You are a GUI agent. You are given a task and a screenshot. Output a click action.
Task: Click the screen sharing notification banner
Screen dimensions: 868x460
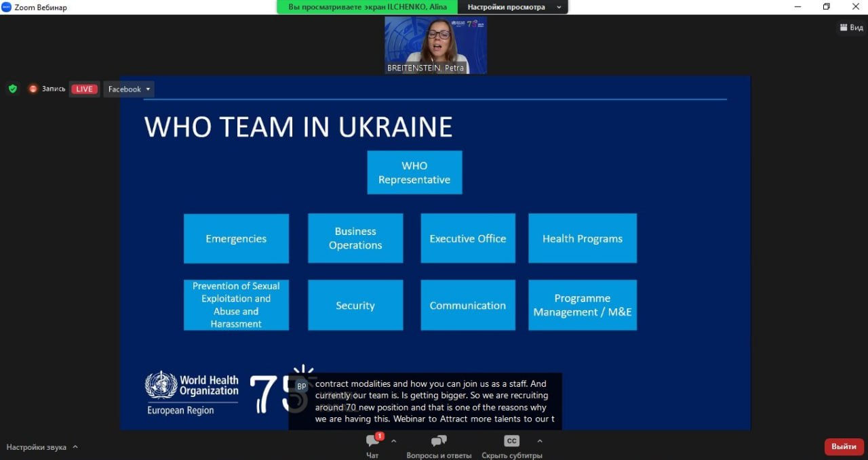tap(368, 7)
